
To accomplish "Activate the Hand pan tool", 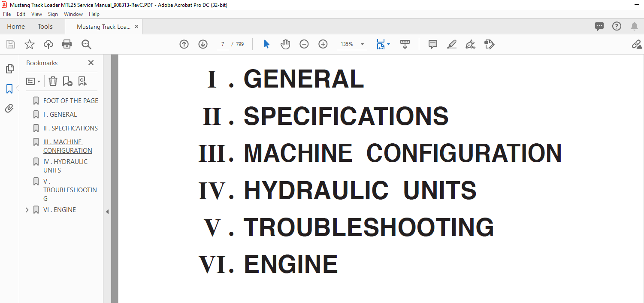I will (x=285, y=44).
